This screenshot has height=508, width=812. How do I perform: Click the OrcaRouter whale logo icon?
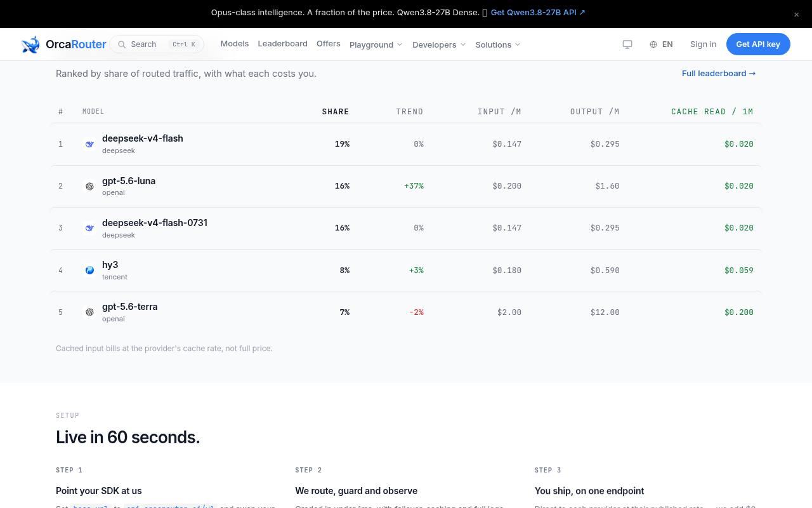point(30,44)
